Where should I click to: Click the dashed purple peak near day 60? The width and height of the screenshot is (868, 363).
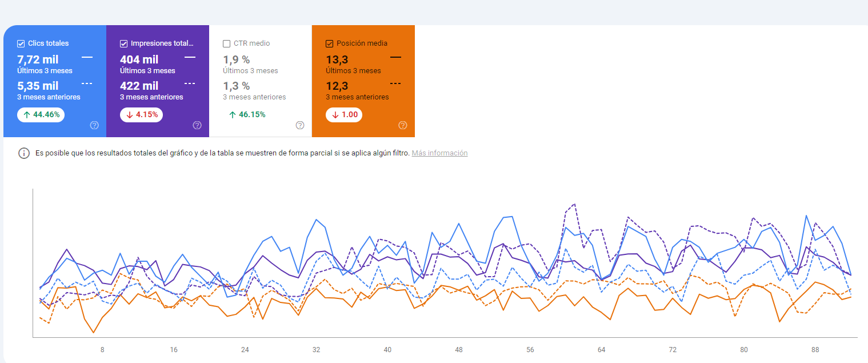[x=574, y=204]
